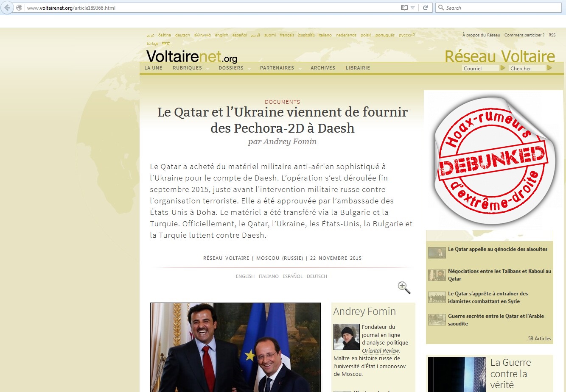Switch site language to español

pyautogui.click(x=240, y=35)
